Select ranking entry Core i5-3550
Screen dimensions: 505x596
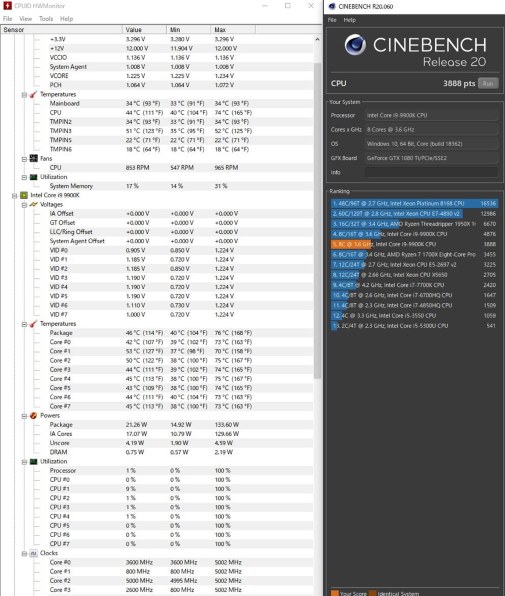[414, 315]
